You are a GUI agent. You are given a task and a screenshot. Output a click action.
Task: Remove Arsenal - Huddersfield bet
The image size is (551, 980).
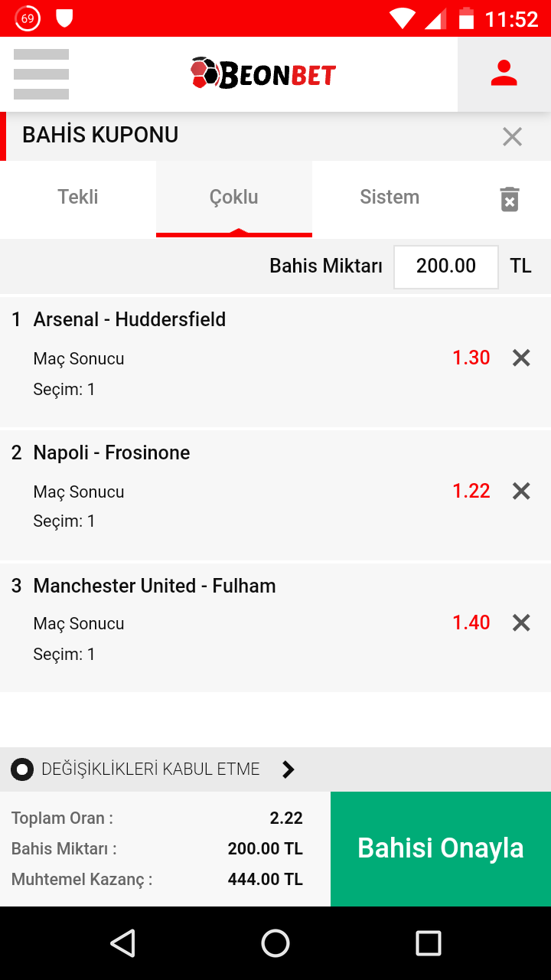521,358
